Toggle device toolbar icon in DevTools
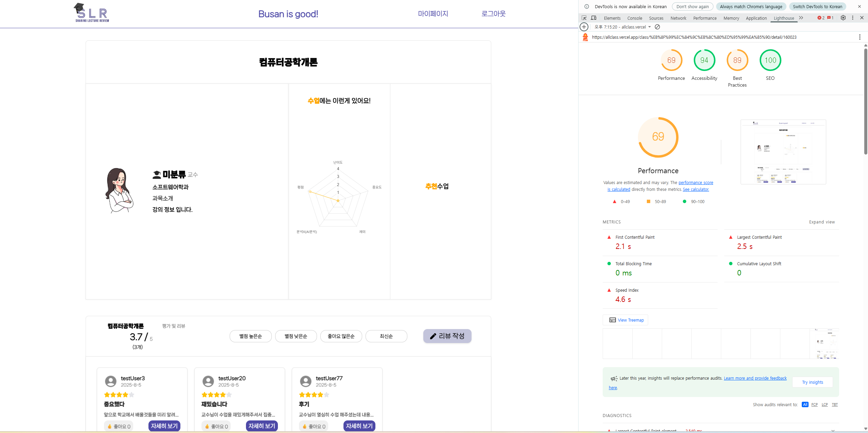 (x=594, y=18)
